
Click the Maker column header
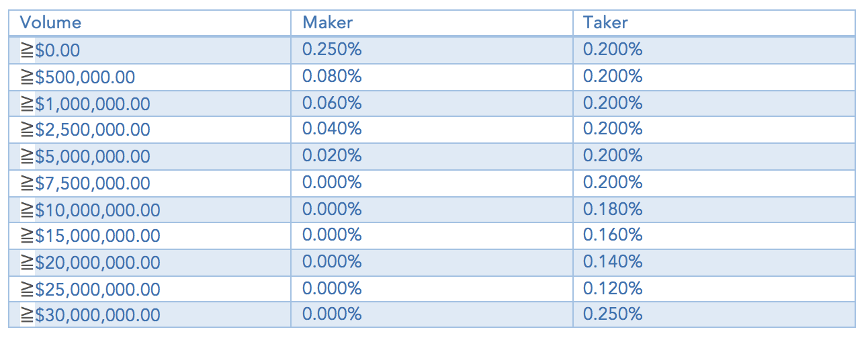click(x=431, y=22)
